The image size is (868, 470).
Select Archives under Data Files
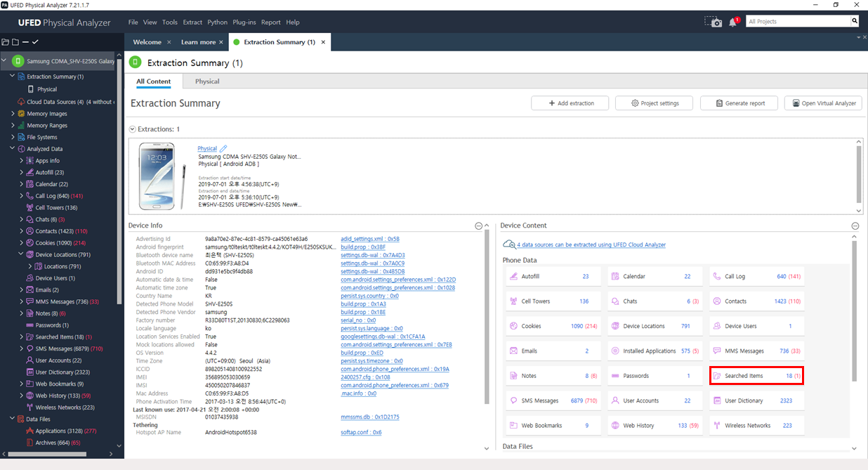pos(58,443)
